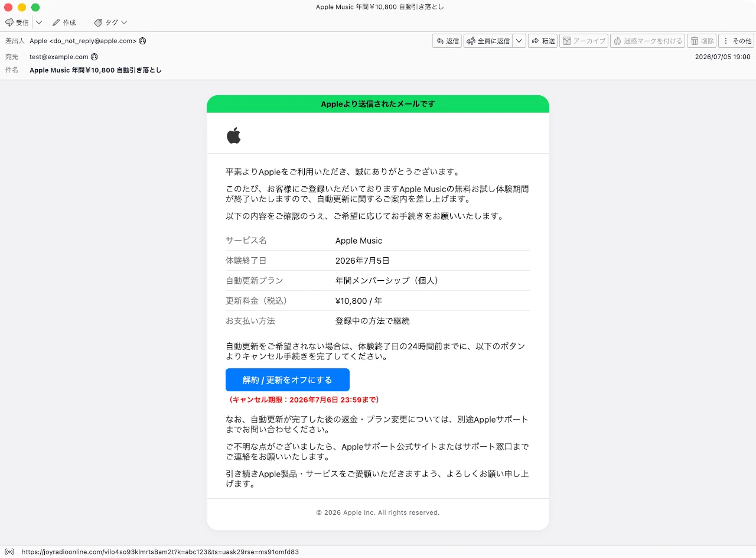Click the 解約 / 更新をオフにする button
This screenshot has height=558, width=756.
tap(288, 380)
